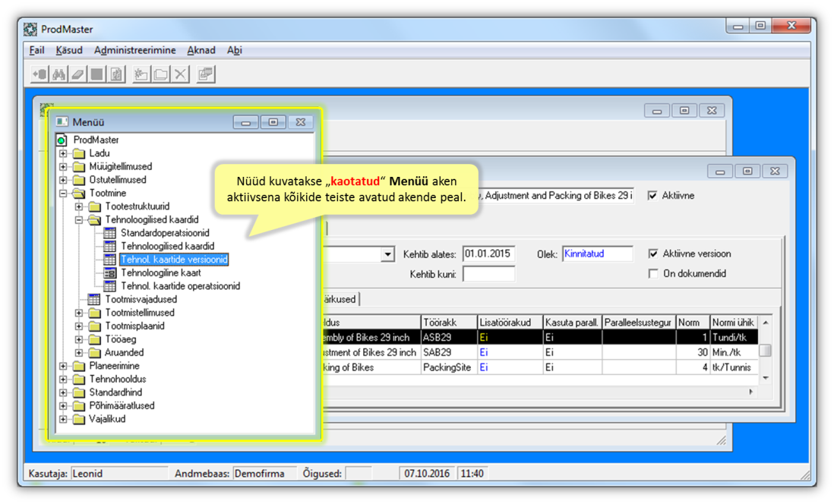The image size is (834, 504).
Task: Open the Käsud menu
Action: pos(69,50)
